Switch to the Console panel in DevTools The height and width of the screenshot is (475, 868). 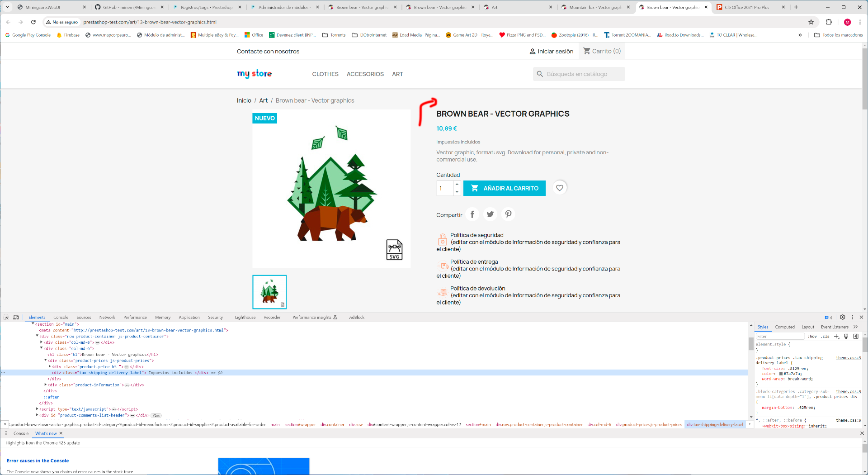click(x=61, y=318)
